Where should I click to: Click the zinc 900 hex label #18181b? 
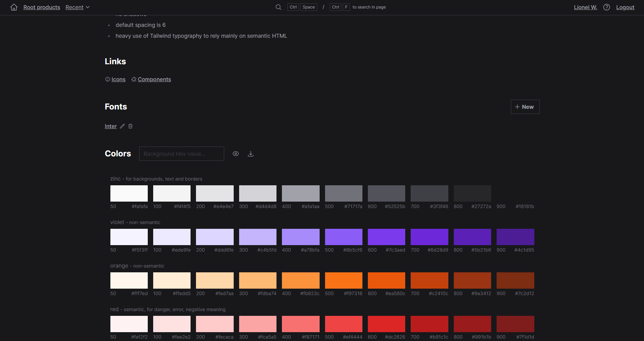(x=525, y=206)
